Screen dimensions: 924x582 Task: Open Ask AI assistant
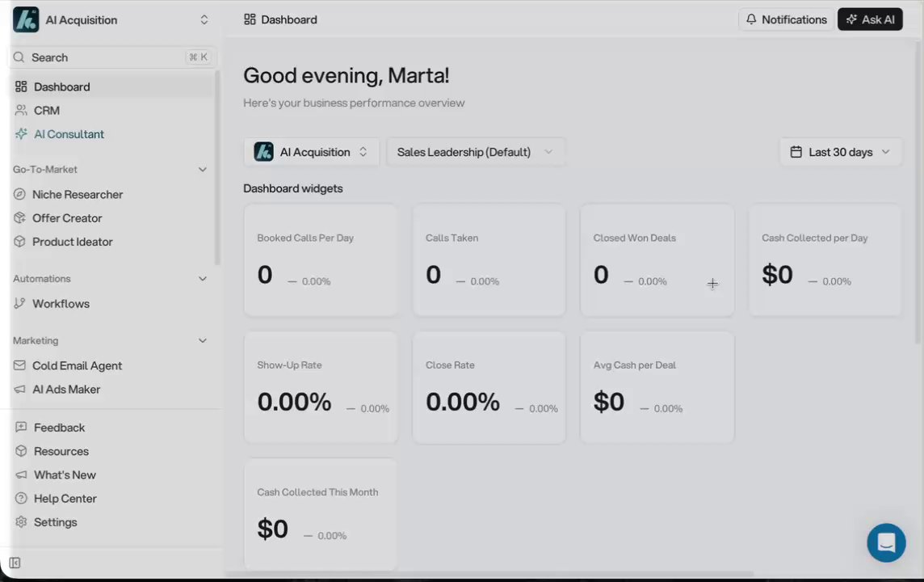pyautogui.click(x=870, y=19)
